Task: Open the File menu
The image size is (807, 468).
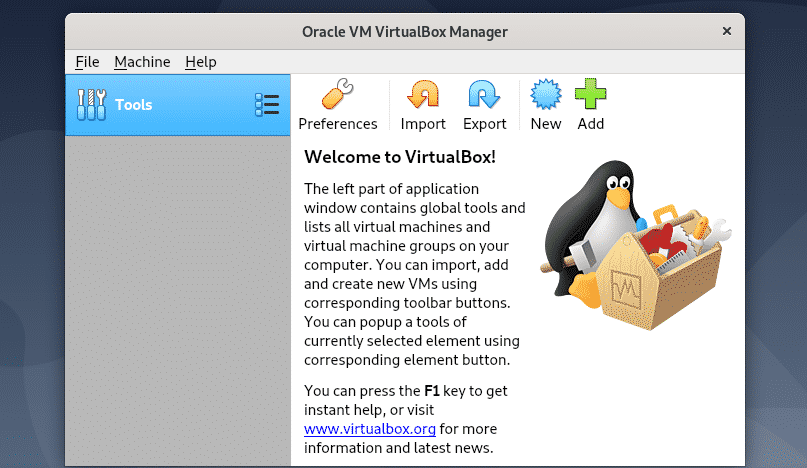Action: tap(87, 62)
